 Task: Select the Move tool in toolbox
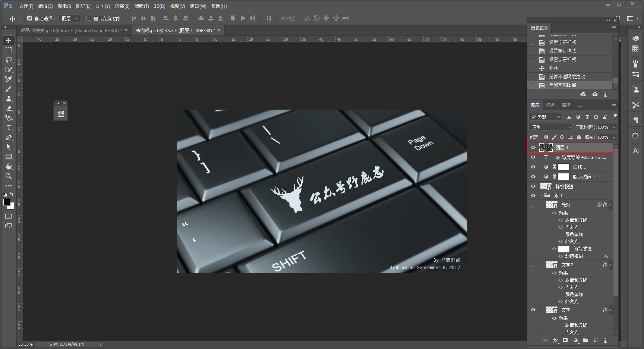click(8, 40)
